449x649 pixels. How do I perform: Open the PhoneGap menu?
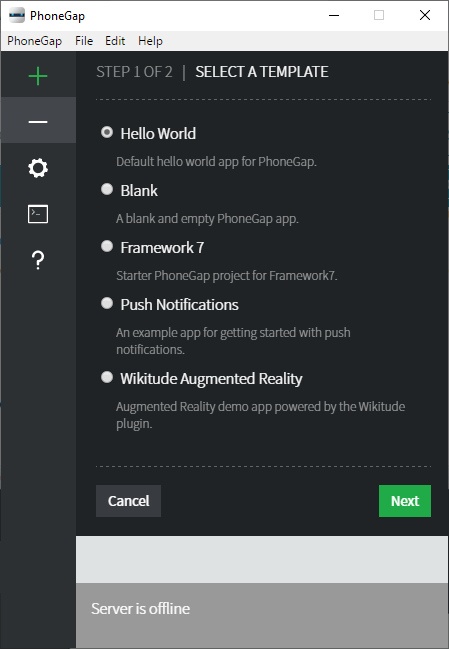(34, 41)
